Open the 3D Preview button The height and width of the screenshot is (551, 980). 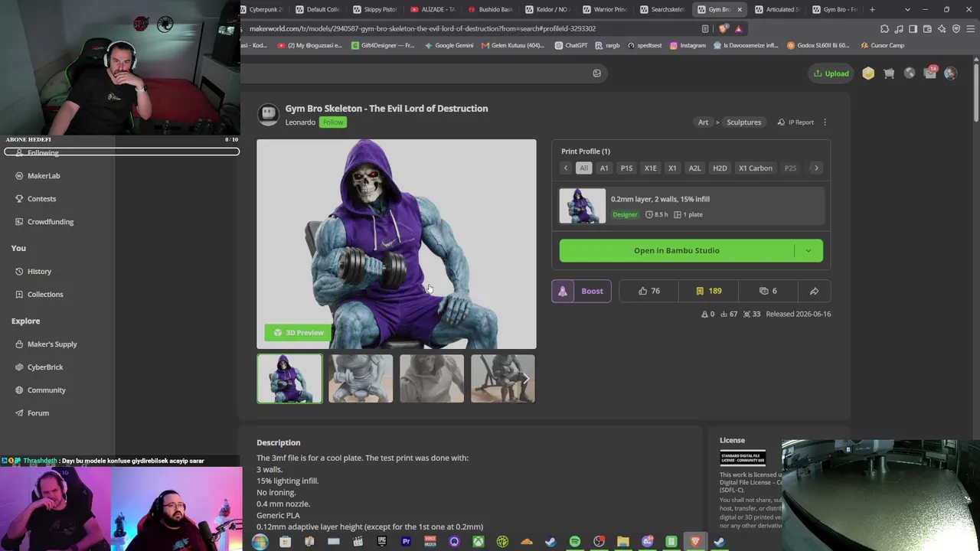pyautogui.click(x=298, y=333)
